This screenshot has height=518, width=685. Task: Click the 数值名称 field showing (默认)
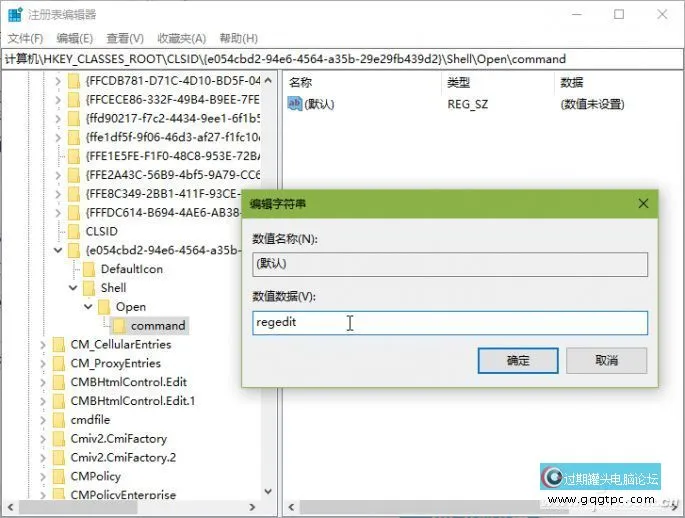(x=450, y=264)
